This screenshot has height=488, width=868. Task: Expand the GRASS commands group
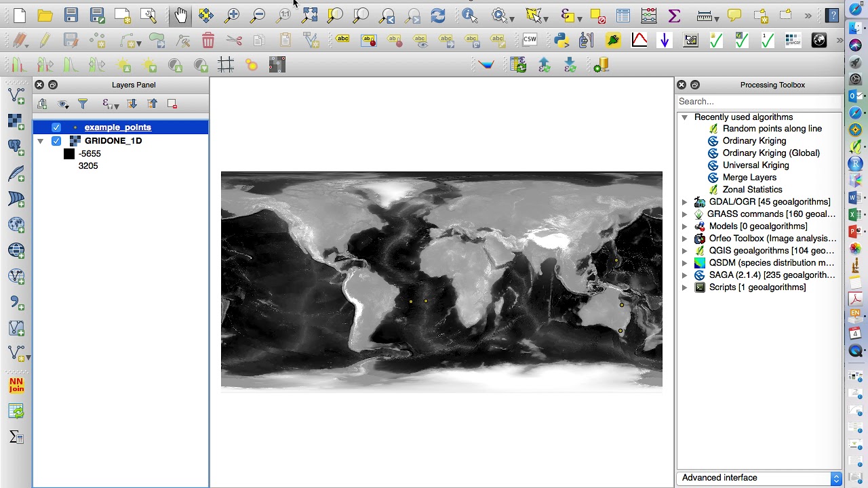pyautogui.click(x=685, y=214)
